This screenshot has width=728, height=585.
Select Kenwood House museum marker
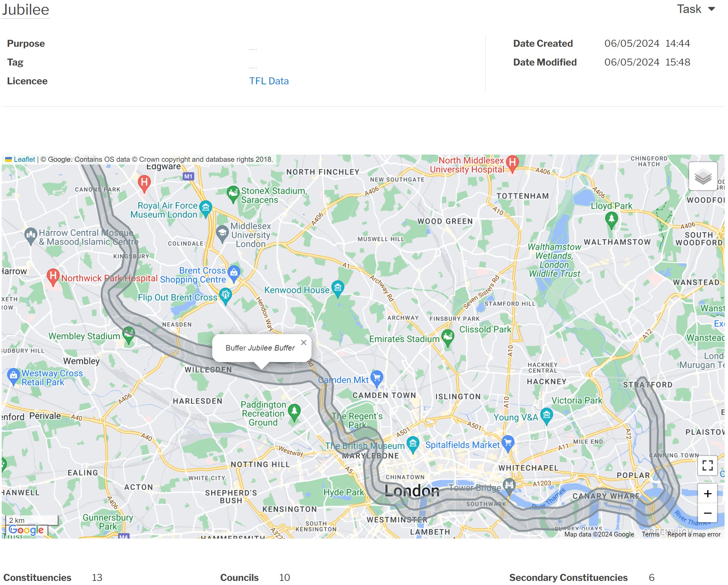click(x=337, y=289)
